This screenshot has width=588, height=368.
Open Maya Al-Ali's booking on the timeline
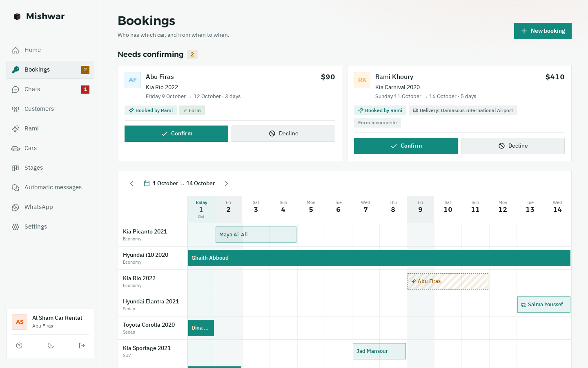[x=256, y=235]
